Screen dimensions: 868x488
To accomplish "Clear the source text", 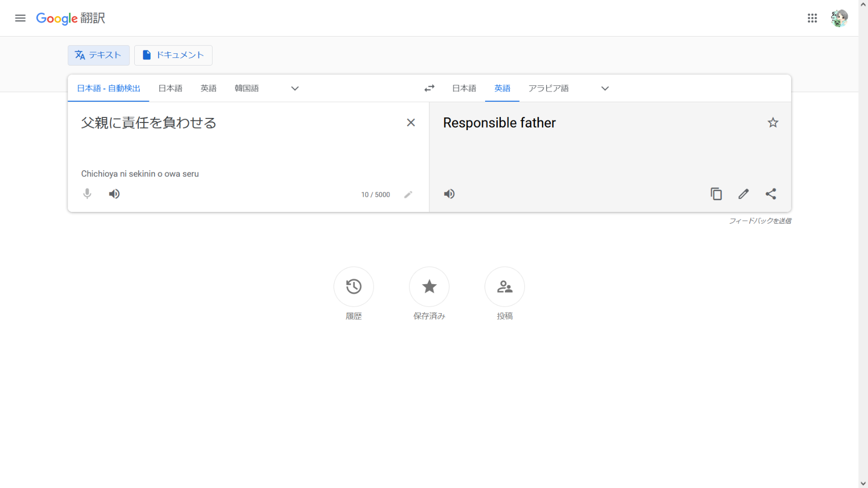I will (411, 123).
